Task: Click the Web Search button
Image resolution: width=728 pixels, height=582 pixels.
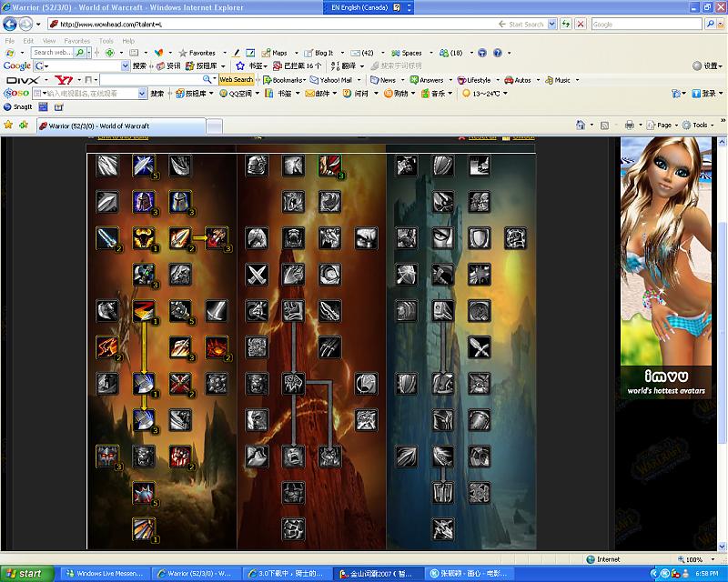Action: (237, 80)
